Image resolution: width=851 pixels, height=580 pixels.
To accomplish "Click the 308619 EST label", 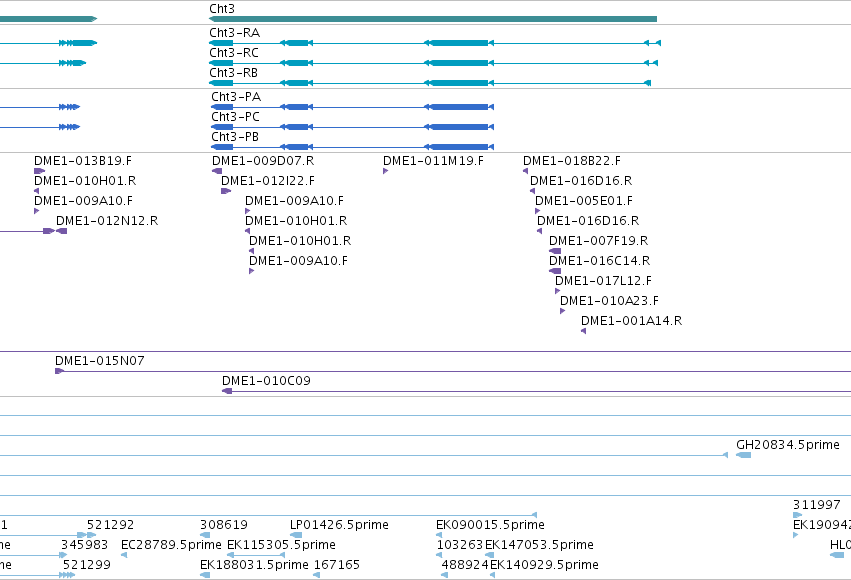I will pyautogui.click(x=224, y=525).
